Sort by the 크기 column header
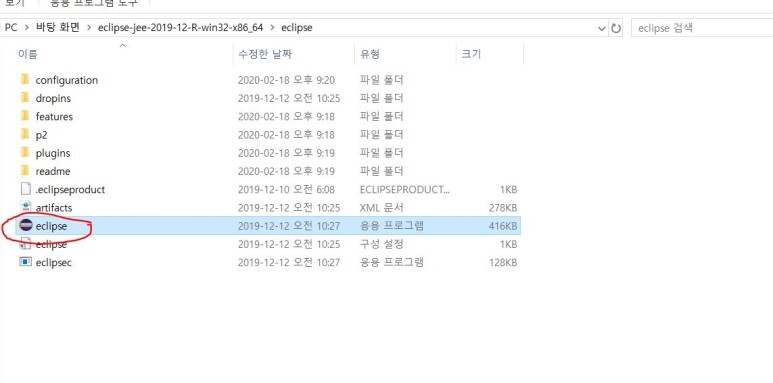The height and width of the screenshot is (383, 773). (x=471, y=54)
